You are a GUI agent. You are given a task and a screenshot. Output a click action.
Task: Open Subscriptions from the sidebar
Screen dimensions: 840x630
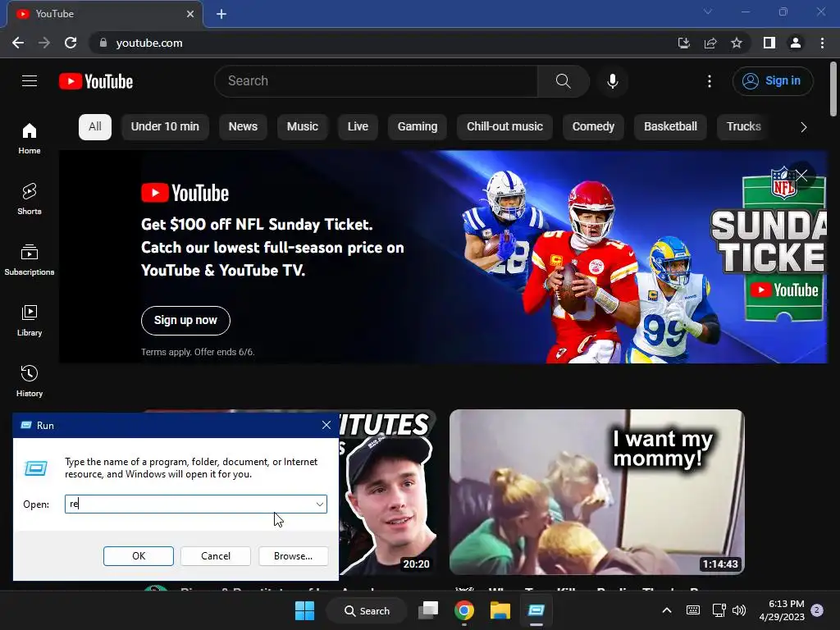tap(30, 260)
